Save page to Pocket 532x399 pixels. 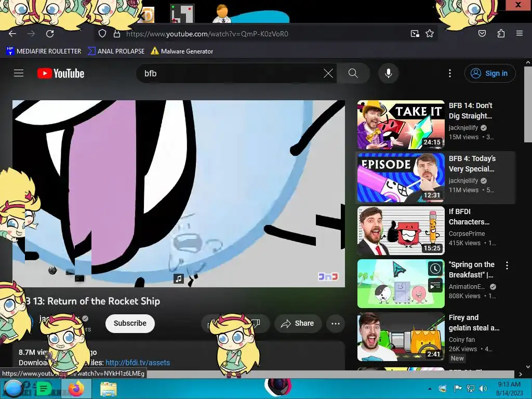pos(482,33)
